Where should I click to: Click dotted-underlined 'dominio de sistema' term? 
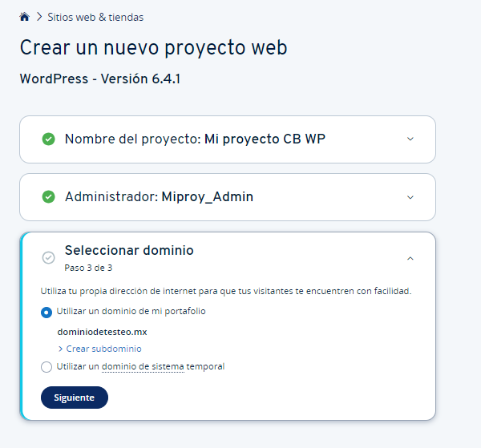(143, 366)
